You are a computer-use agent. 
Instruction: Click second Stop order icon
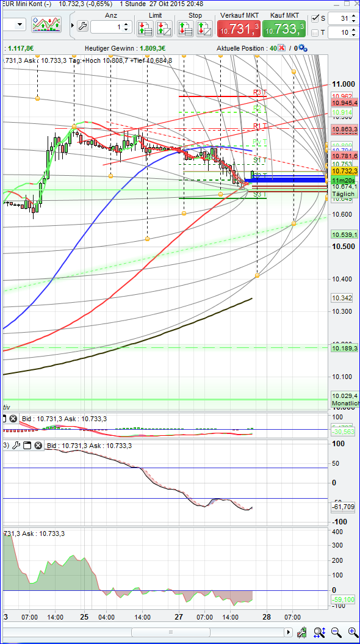[x=204, y=29]
